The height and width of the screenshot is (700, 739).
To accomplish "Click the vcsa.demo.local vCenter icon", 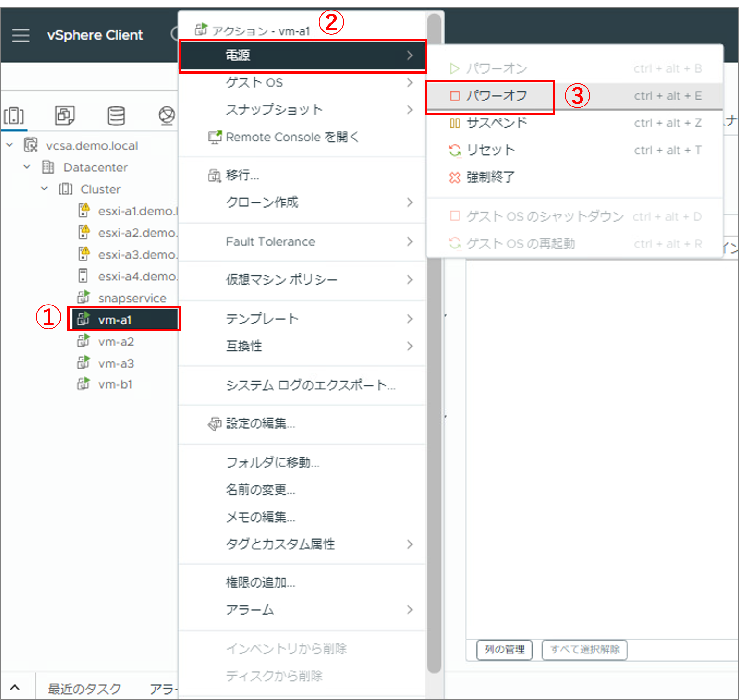I will (x=31, y=145).
